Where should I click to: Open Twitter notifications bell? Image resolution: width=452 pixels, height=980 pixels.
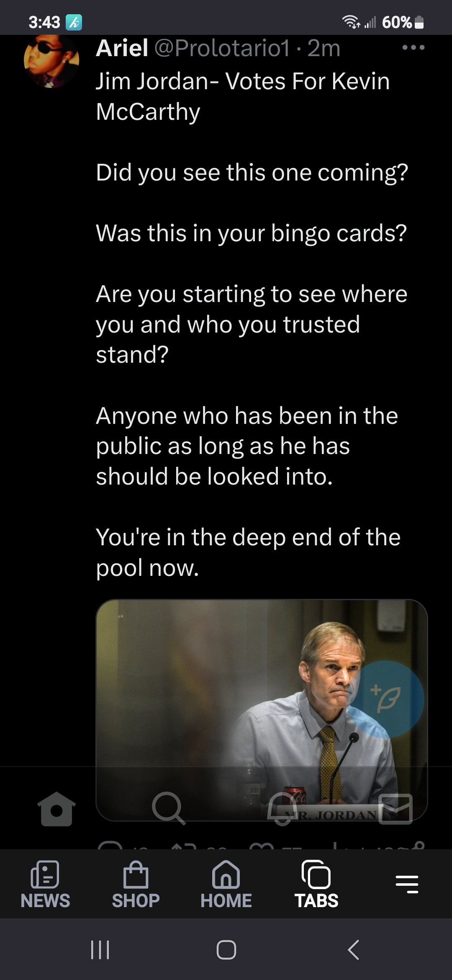point(282,809)
